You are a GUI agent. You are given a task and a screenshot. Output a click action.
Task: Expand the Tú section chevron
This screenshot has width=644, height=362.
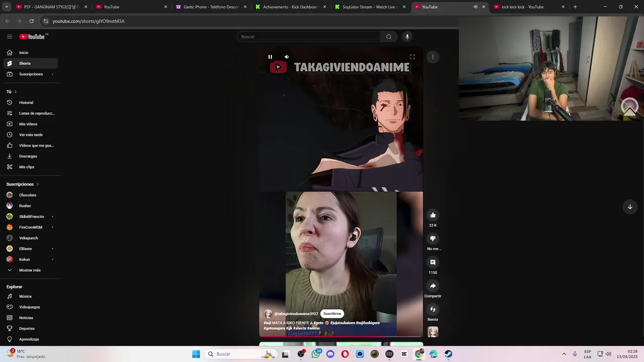(x=16, y=92)
